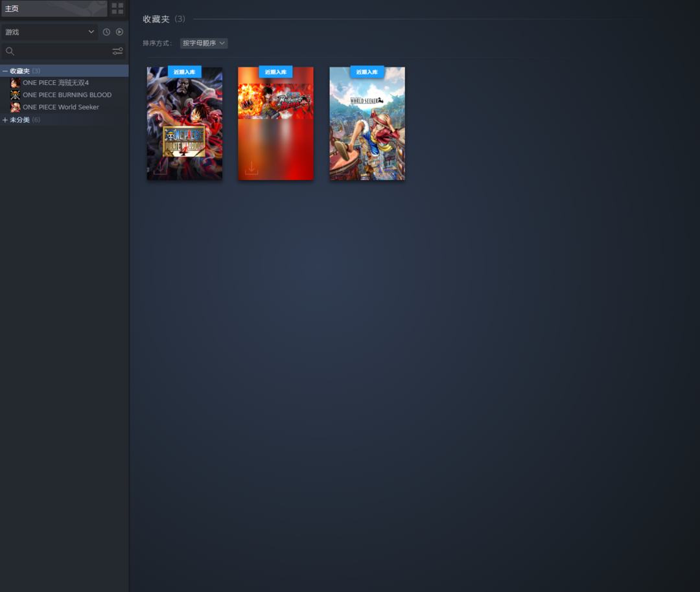Click the download icon on Pirate Warriors cover
Screen dimensions: 700x592
coord(160,168)
